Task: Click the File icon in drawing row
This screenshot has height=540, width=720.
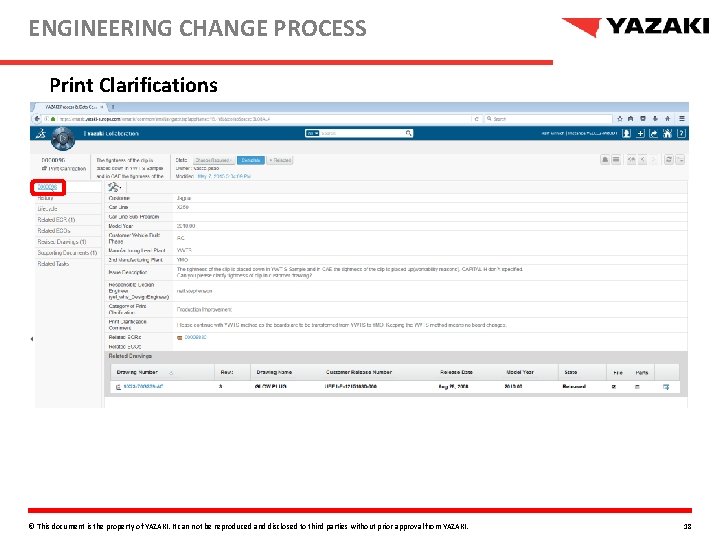Action: point(614,387)
